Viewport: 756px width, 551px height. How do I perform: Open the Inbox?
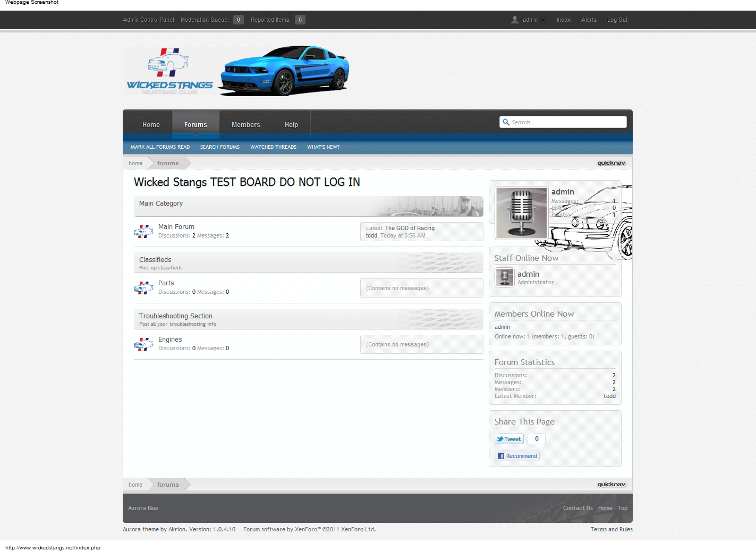point(564,20)
